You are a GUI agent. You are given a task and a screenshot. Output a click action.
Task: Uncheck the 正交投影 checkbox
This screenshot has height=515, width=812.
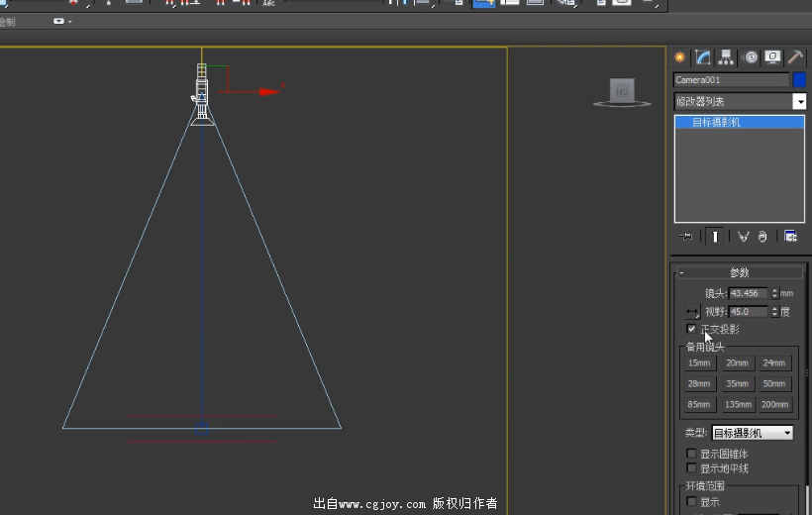(x=691, y=329)
